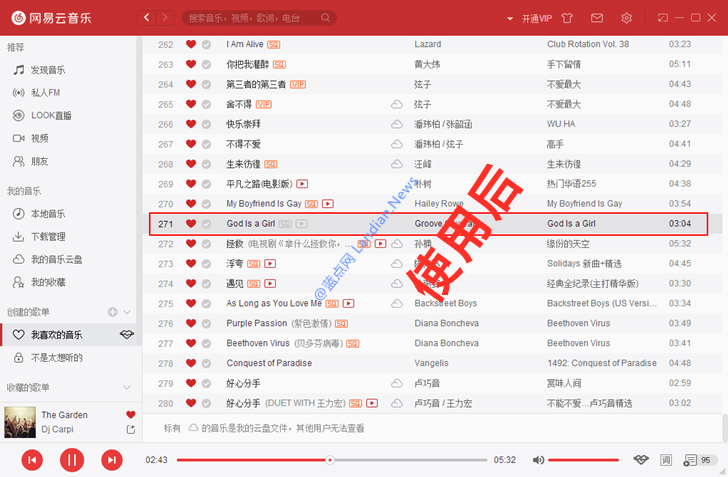Image resolution: width=728 pixels, height=477 pixels.
Task: Play MV for As Long as You Love Me
Action: pyautogui.click(x=349, y=304)
